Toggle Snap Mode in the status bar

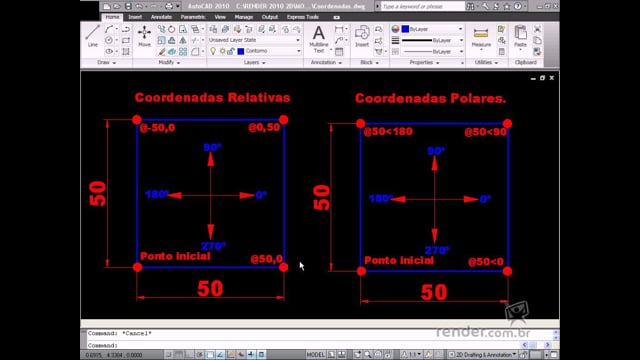coord(169,354)
